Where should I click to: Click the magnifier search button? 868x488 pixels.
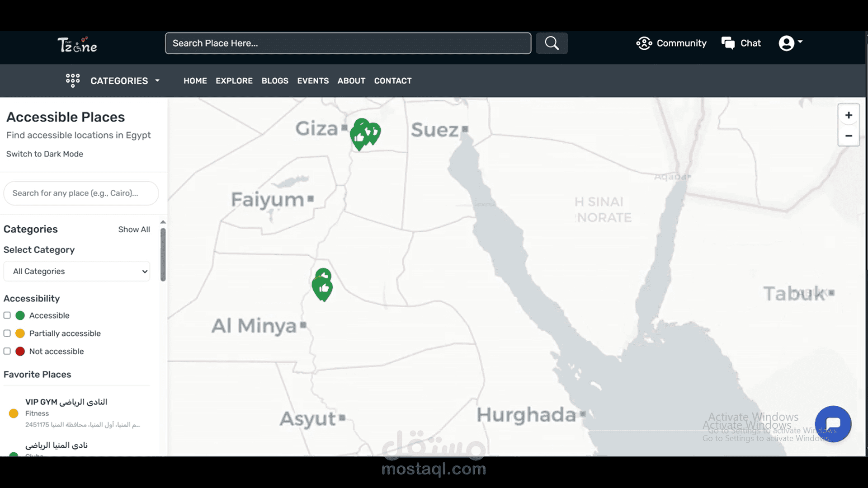click(552, 43)
